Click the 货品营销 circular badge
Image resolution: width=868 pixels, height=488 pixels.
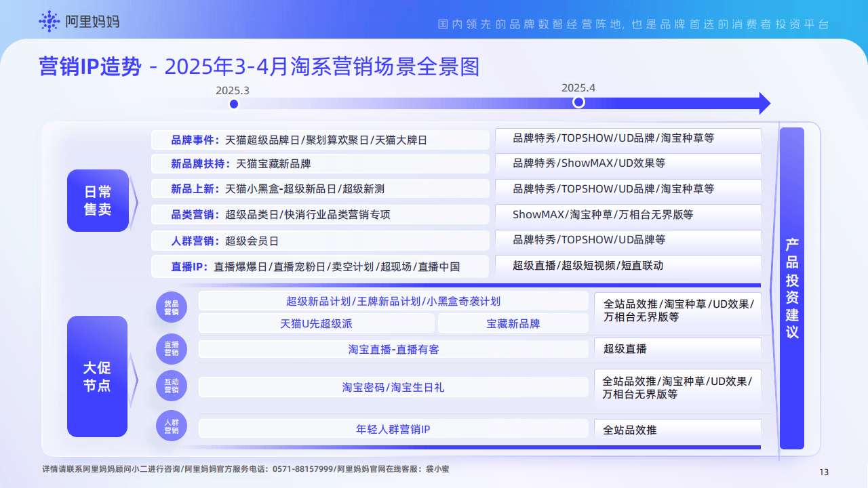coord(172,308)
